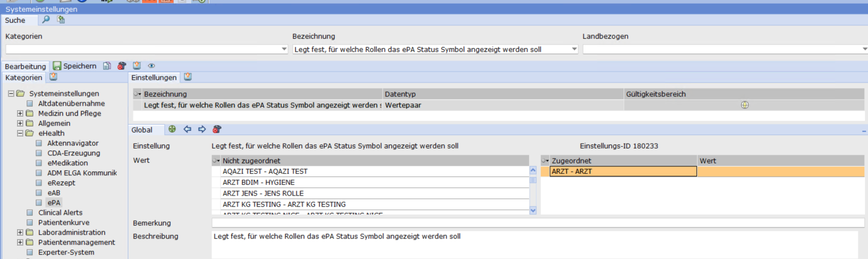
Task: Click into the Bemerkung input field
Action: pyautogui.click(x=538, y=223)
